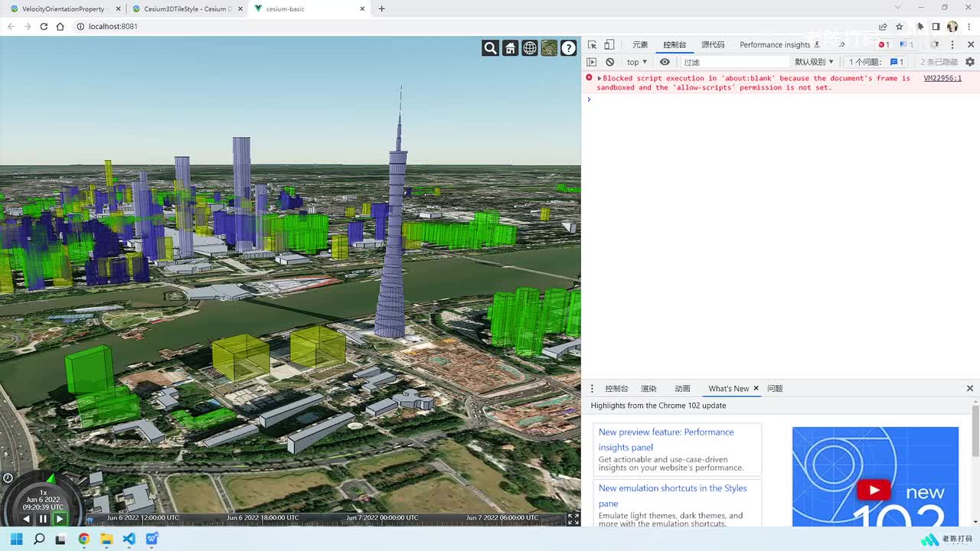Toggle the device toolbar in DevTools
The width and height of the screenshot is (980, 551).
coord(609,44)
